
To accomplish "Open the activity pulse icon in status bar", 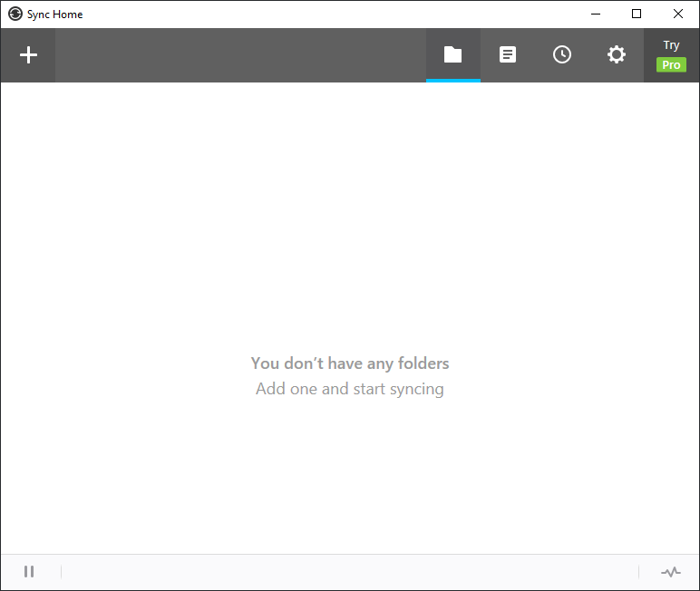I will (x=670, y=572).
